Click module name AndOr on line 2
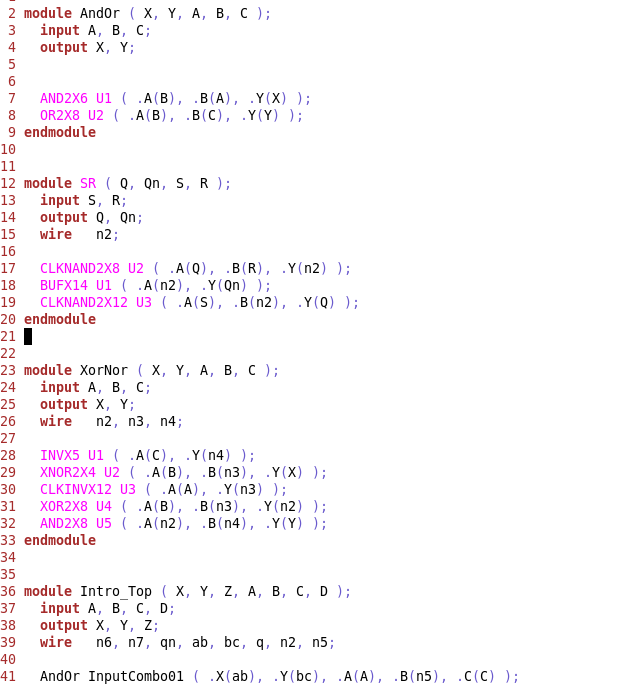 [x=100, y=13]
